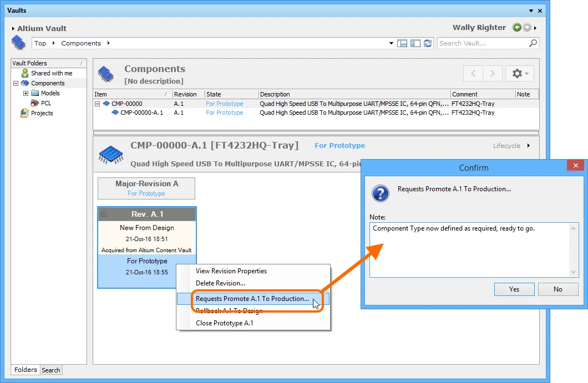Sort by Revision column header
588x383 pixels.
(188, 94)
